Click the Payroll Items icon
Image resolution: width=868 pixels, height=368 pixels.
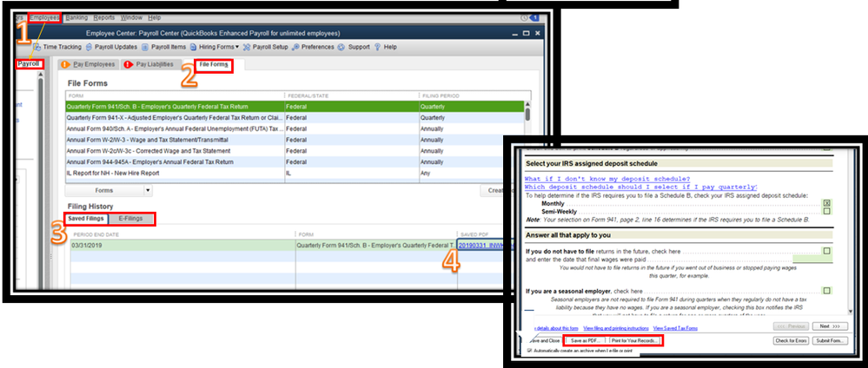coord(145,47)
